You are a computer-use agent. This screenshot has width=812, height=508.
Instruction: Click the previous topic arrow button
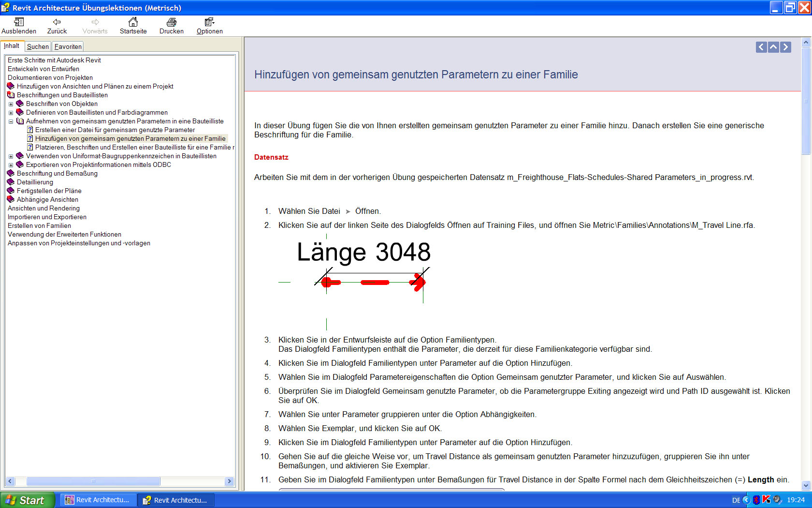[x=761, y=47]
